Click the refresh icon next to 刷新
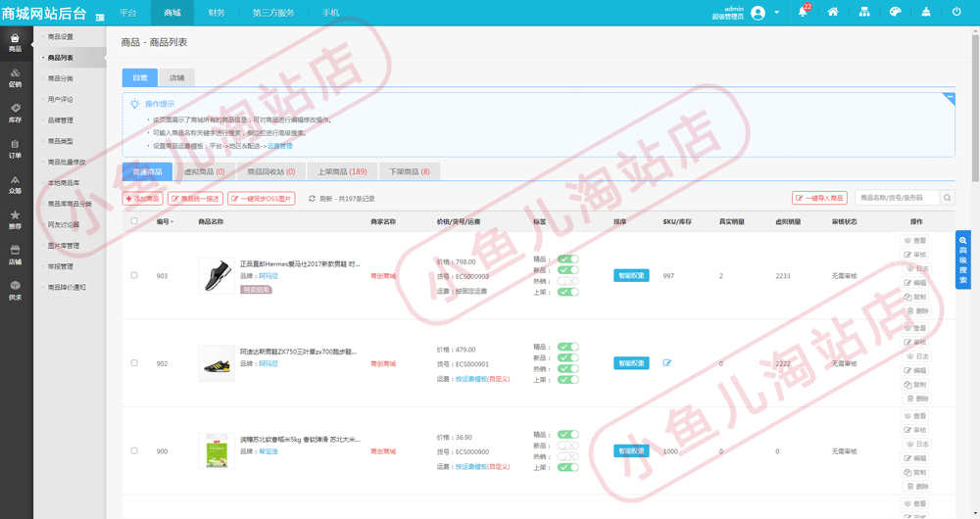This screenshot has width=980, height=519. (x=312, y=199)
